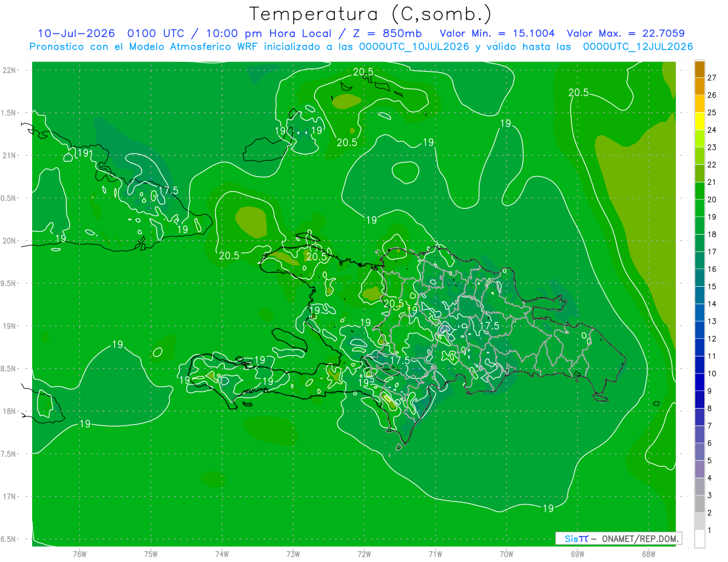
Task: Click the '73W' longitude axis label
Action: click(x=293, y=554)
